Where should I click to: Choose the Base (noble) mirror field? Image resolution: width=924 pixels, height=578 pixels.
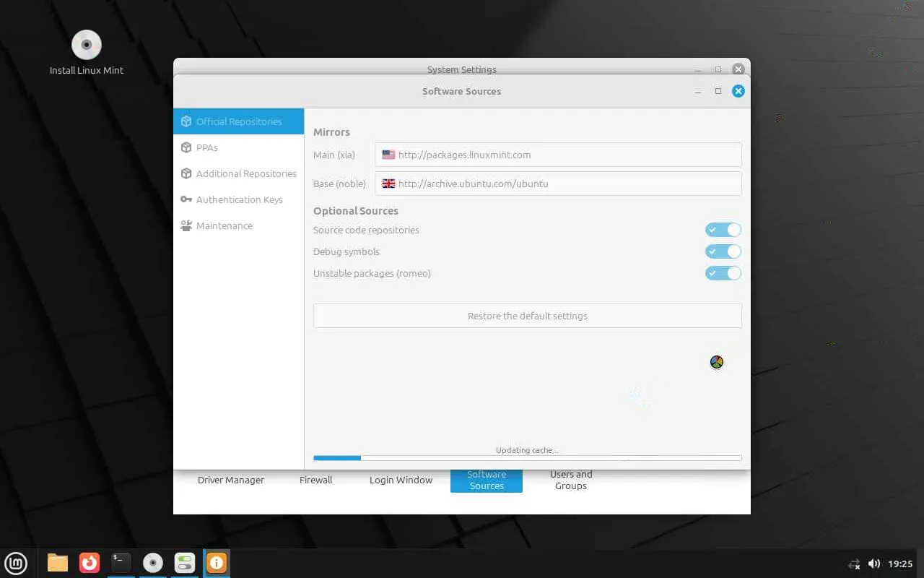(x=558, y=184)
